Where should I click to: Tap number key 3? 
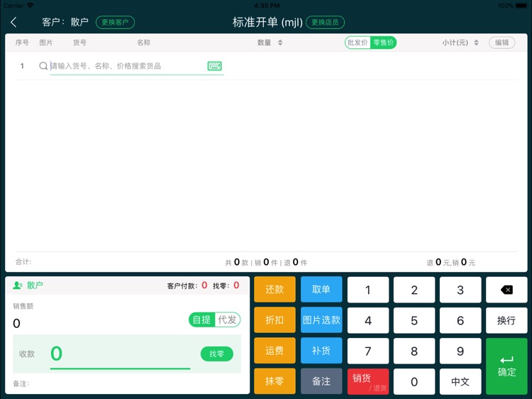460,290
